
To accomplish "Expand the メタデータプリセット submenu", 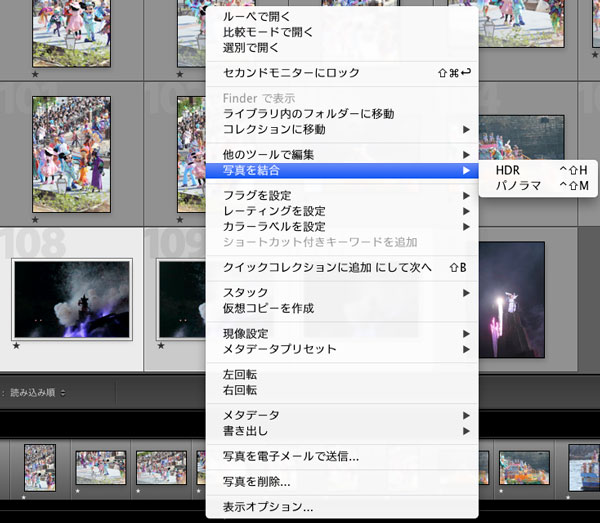I will click(342, 349).
